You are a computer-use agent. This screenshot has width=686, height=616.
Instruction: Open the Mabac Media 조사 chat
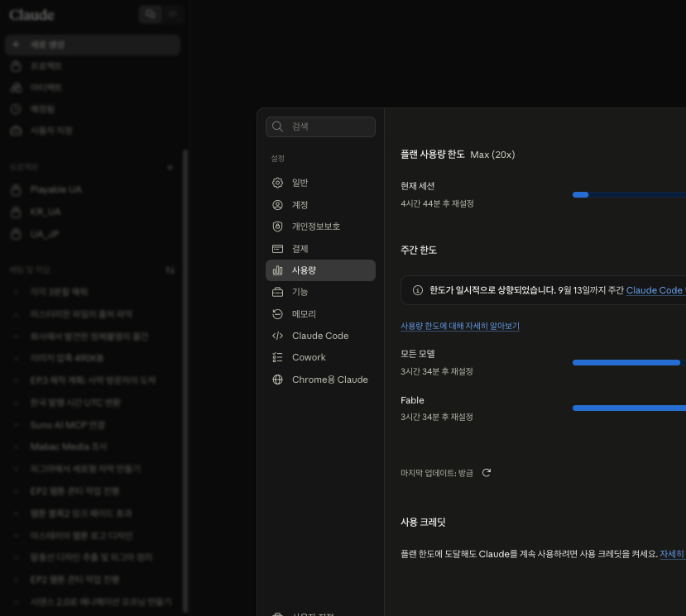(93, 446)
